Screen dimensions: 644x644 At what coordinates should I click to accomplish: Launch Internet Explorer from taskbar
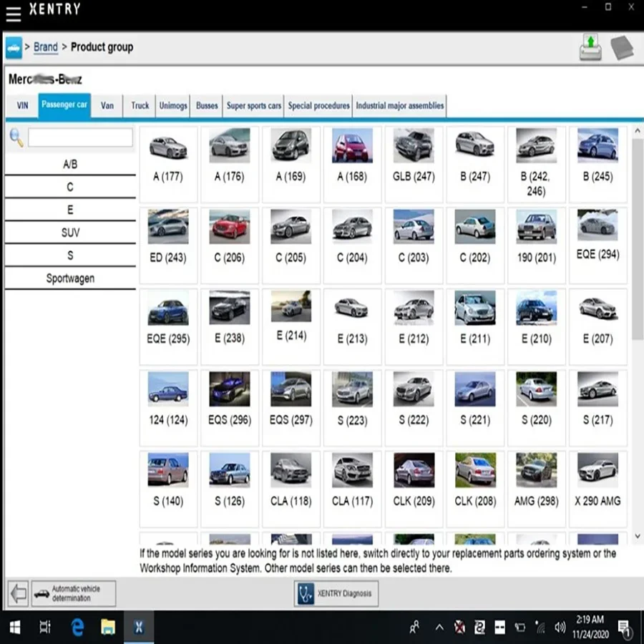click(77, 627)
